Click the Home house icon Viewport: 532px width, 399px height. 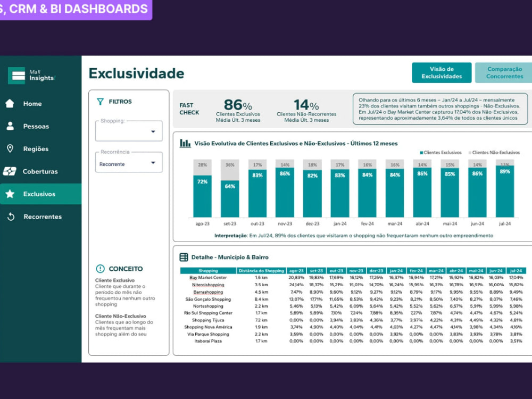10,104
